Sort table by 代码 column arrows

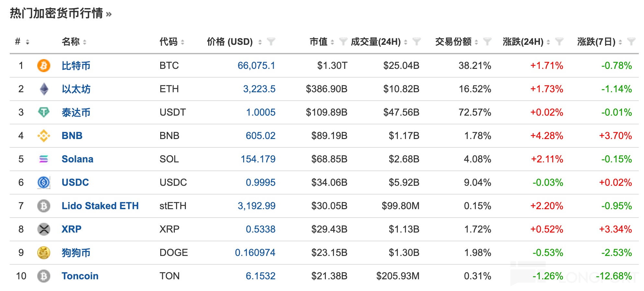click(x=183, y=42)
